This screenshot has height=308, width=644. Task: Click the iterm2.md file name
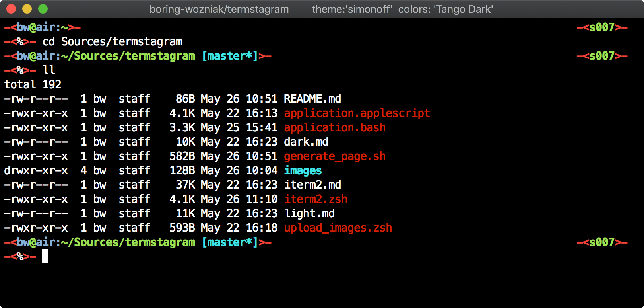[x=312, y=185]
